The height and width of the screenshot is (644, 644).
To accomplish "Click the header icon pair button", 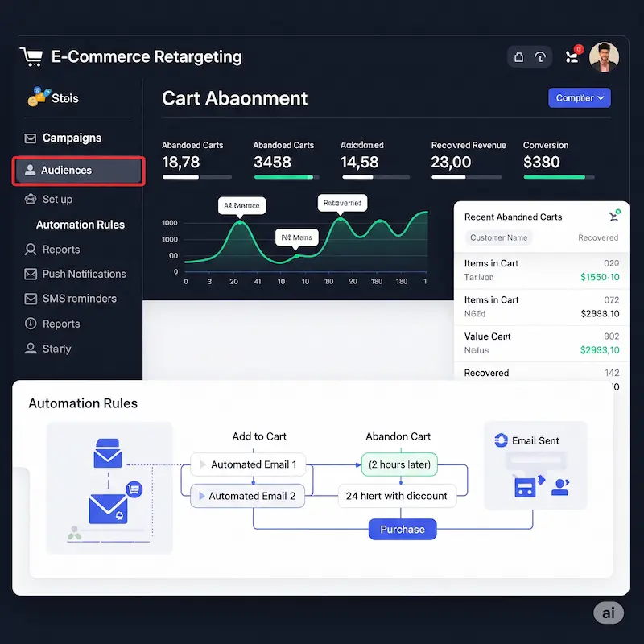I will coord(529,57).
